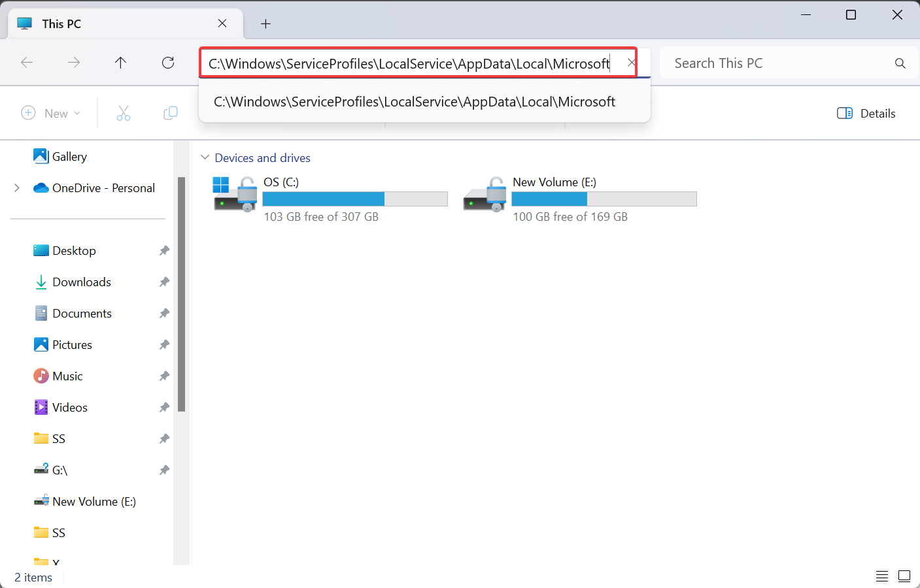Image resolution: width=920 pixels, height=588 pixels.
Task: Unpin Desktop via its pin icon
Action: 164,251
